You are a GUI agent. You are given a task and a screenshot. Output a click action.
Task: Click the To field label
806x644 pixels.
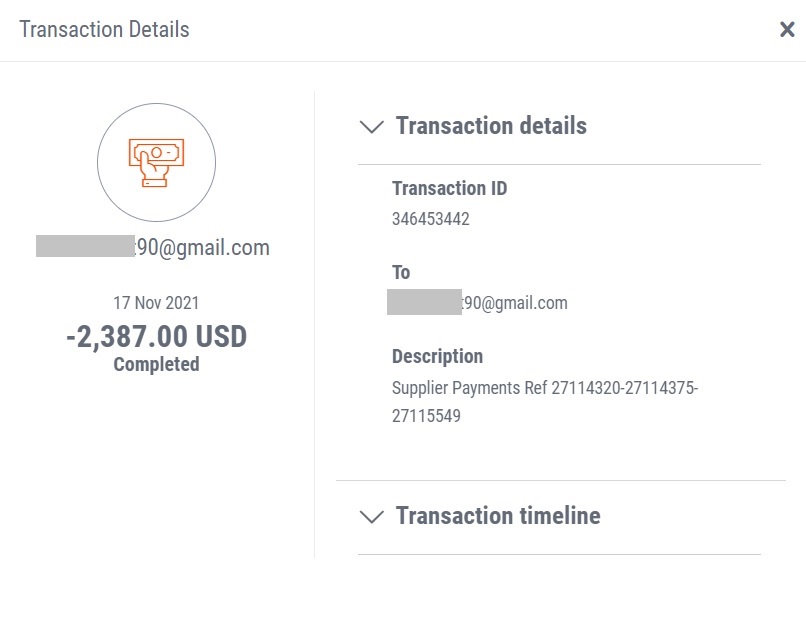coord(401,272)
